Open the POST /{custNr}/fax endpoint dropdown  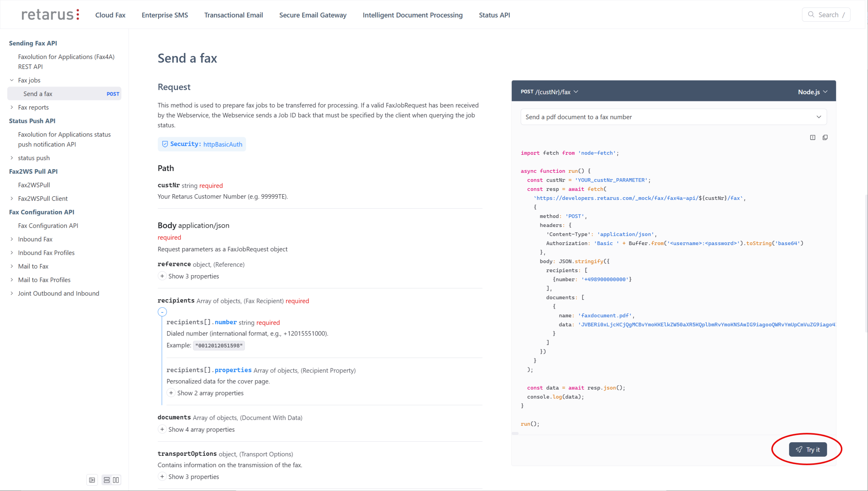click(x=549, y=92)
